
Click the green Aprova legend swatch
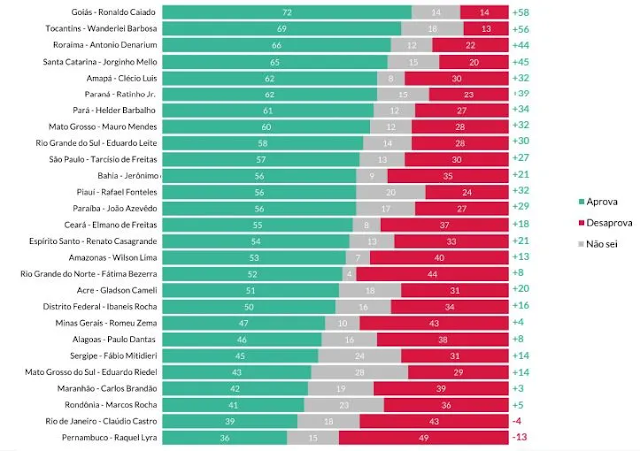581,202
